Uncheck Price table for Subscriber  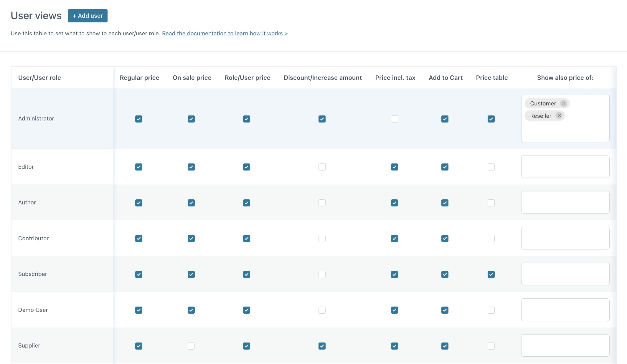click(491, 274)
